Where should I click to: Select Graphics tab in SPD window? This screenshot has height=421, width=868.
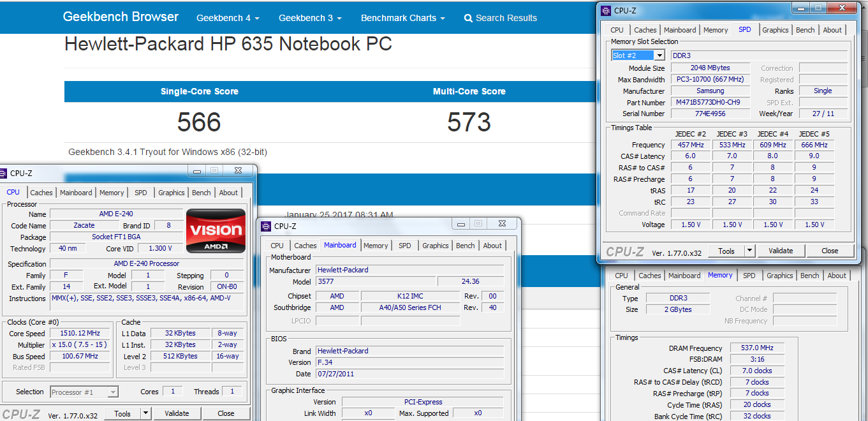click(x=776, y=30)
